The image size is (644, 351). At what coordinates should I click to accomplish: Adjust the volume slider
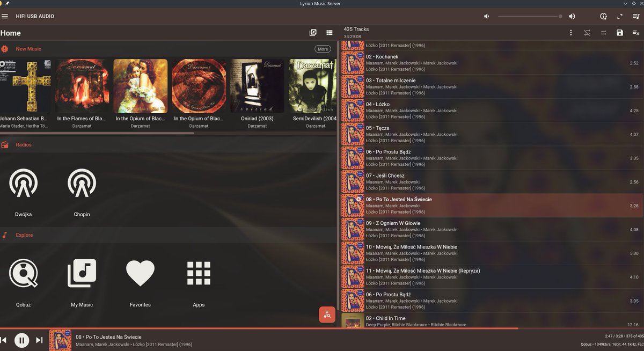(x=530, y=16)
